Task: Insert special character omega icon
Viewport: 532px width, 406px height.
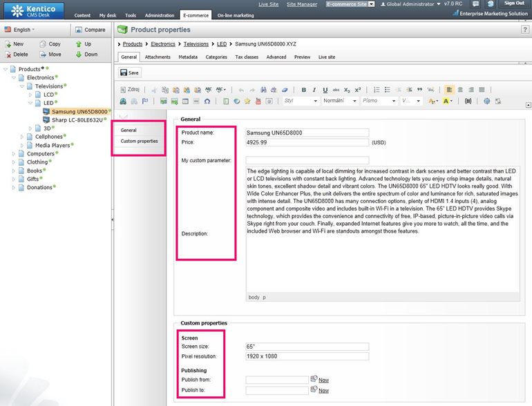Action: click(207, 101)
